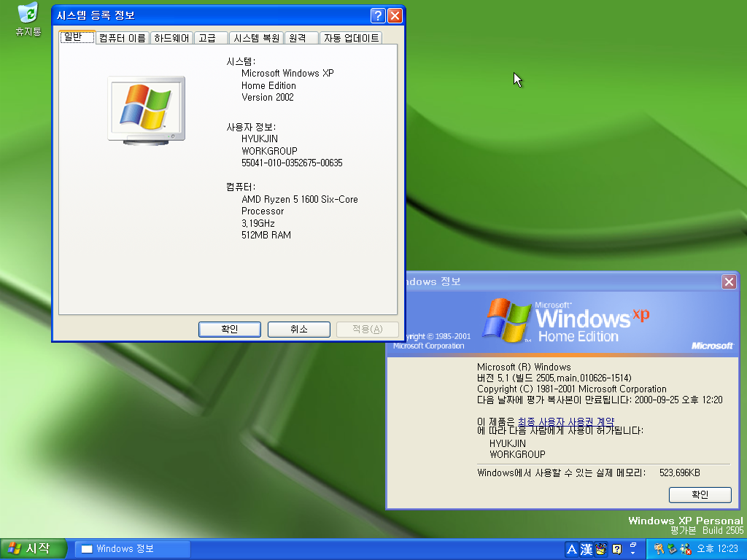Image resolution: width=747 pixels, height=560 pixels.
Task: Switch to the 컴퓨터 이름 tab
Action: 123,38
